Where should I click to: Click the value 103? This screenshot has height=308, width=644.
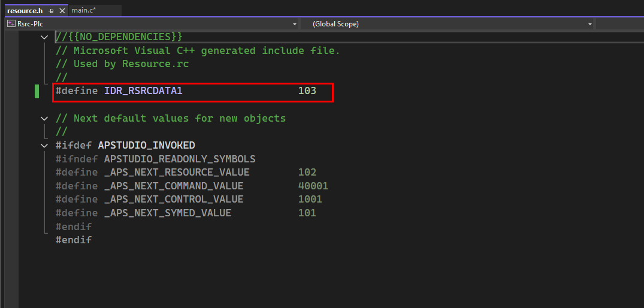307,91
